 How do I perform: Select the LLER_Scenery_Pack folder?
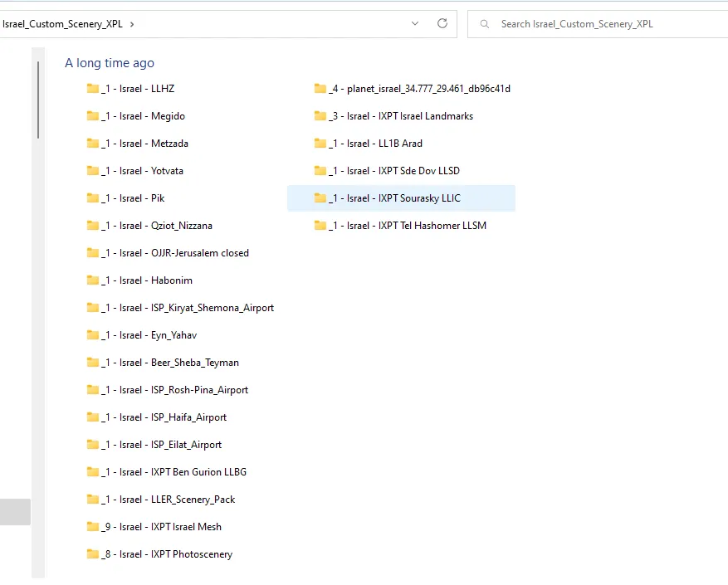point(169,500)
